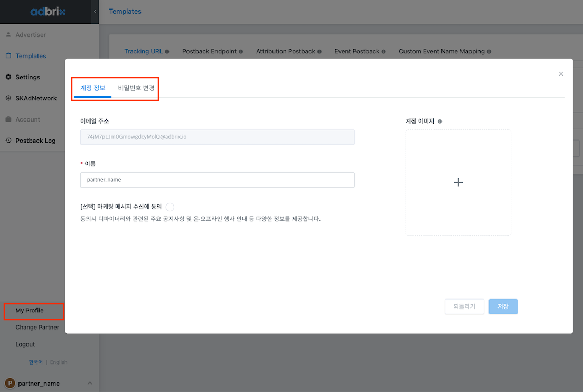The image size is (583, 392).
Task: Click Logout in the sidebar menu
Action: pyautogui.click(x=25, y=344)
